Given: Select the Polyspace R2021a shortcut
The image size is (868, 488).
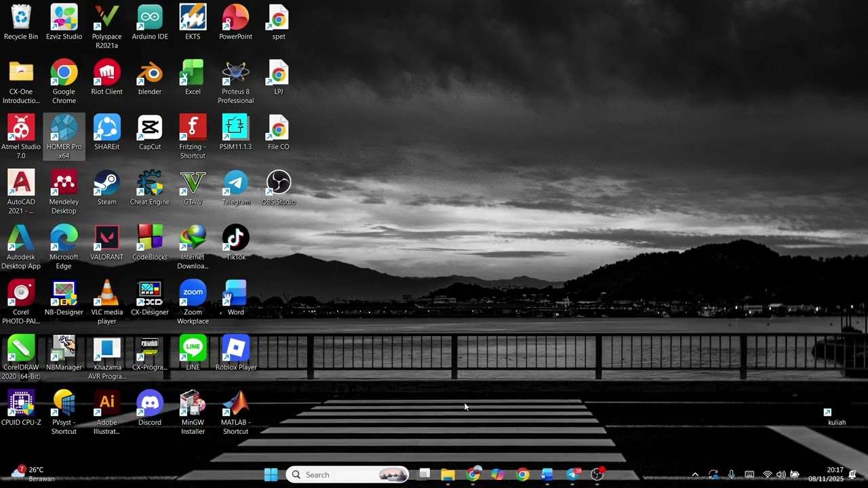Looking at the screenshot, I should tap(106, 27).
